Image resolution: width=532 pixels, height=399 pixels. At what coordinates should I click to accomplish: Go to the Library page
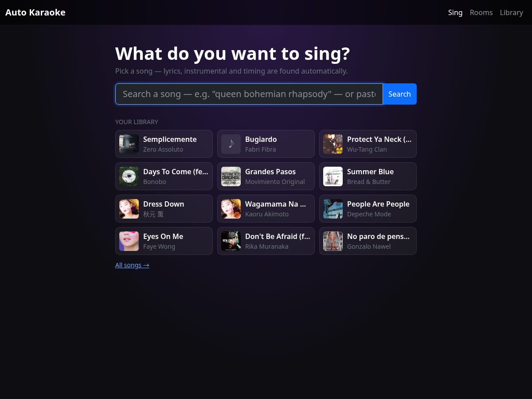point(511,12)
